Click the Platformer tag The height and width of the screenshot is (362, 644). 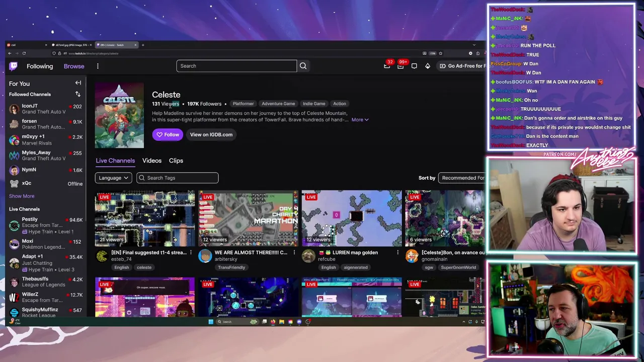tap(243, 104)
